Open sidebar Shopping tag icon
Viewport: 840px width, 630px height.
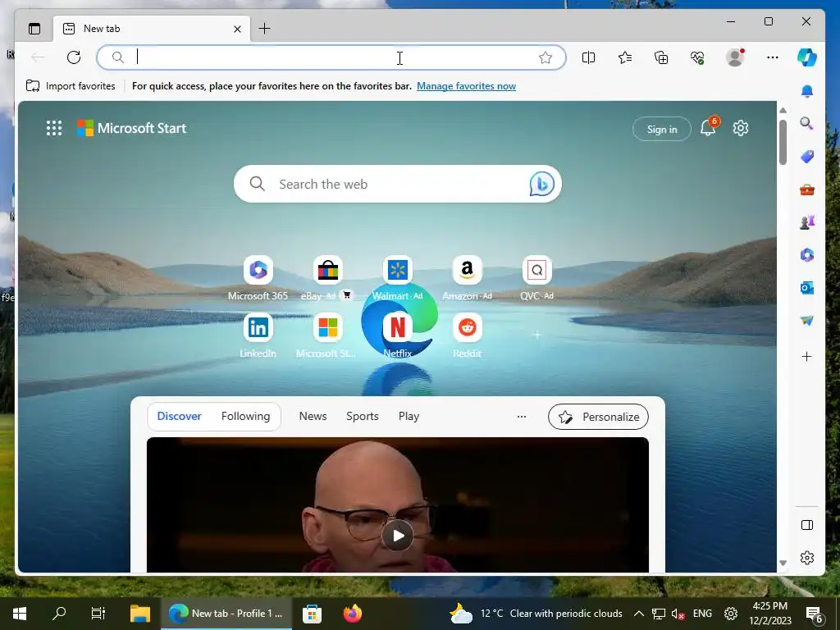point(807,157)
